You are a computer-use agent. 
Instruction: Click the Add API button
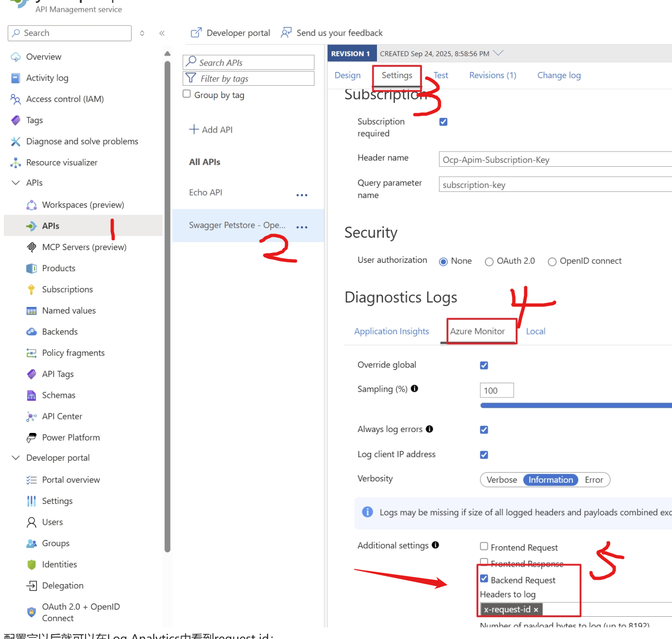point(211,130)
